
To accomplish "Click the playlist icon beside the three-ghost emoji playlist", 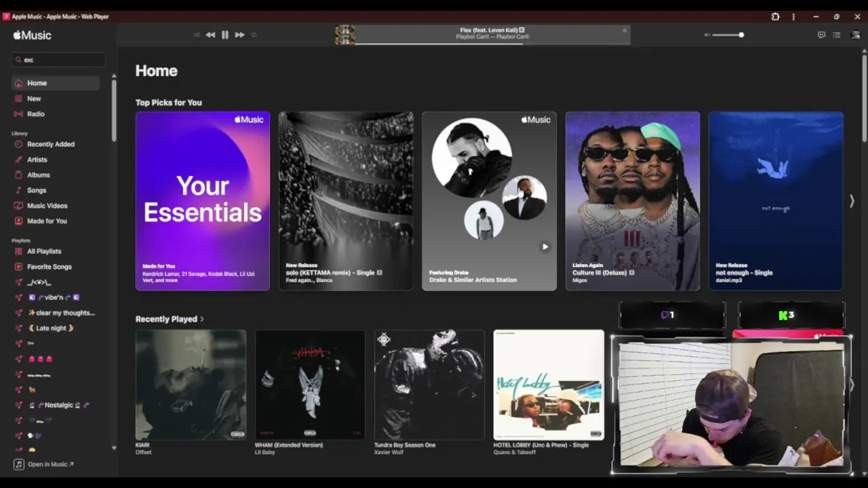I will (19, 359).
